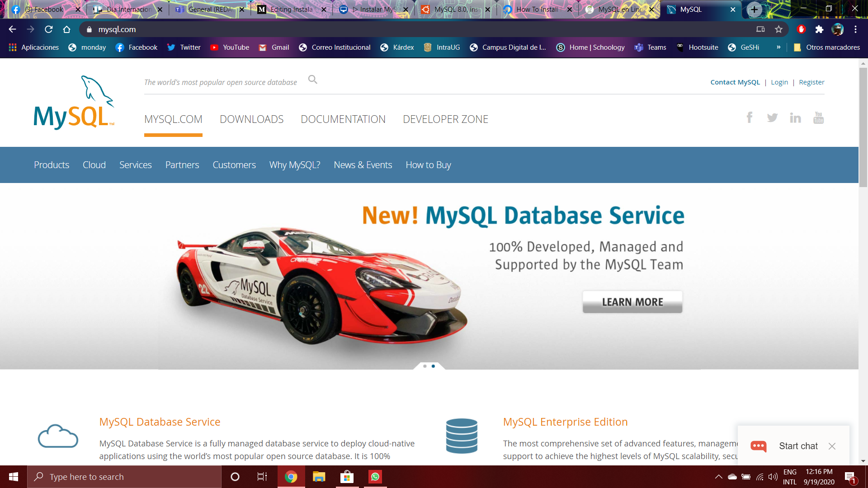This screenshot has width=868, height=488.
Task: Open the site search magnifier icon
Action: coord(312,80)
